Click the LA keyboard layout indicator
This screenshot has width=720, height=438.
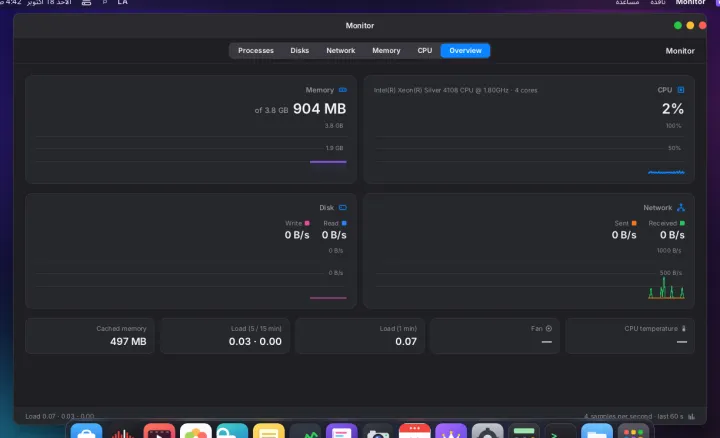[x=122, y=3]
